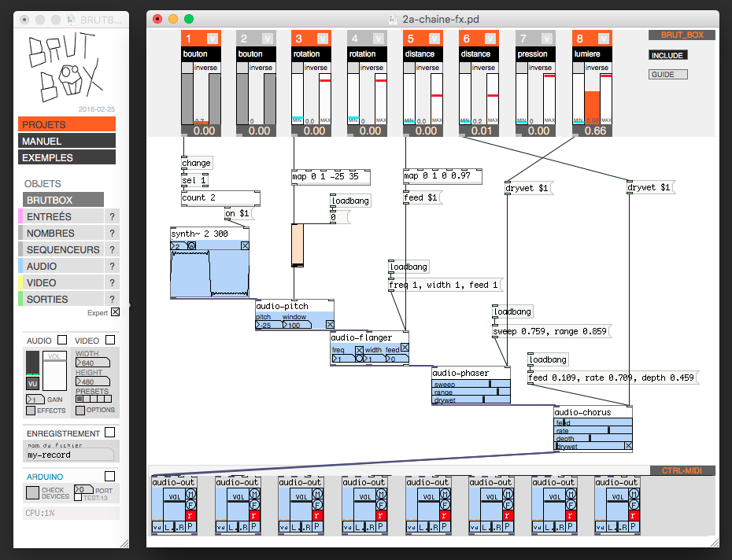The width and height of the screenshot is (732, 560).
Task: Click the GUIDE button
Action: 667,74
